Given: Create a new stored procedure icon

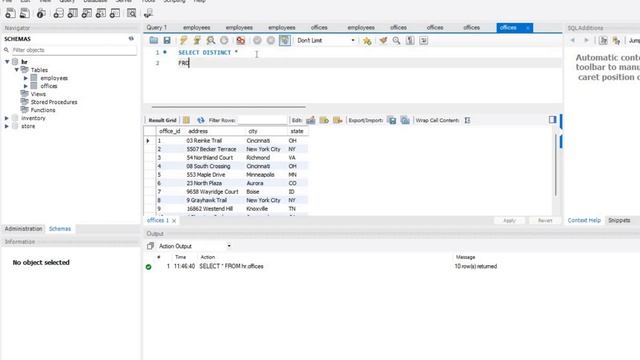Looking at the screenshot, I should click(x=101, y=13).
